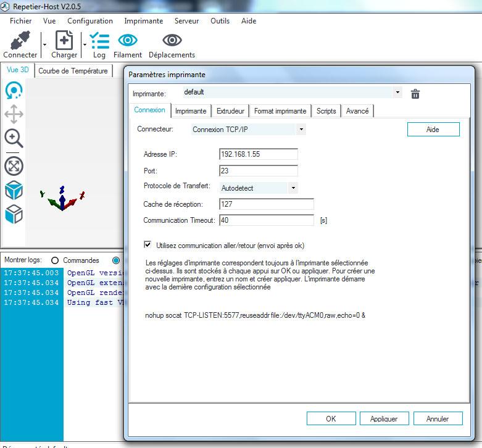482x448 pixels.
Task: Select the Connexion settings tab
Action: tap(149, 110)
